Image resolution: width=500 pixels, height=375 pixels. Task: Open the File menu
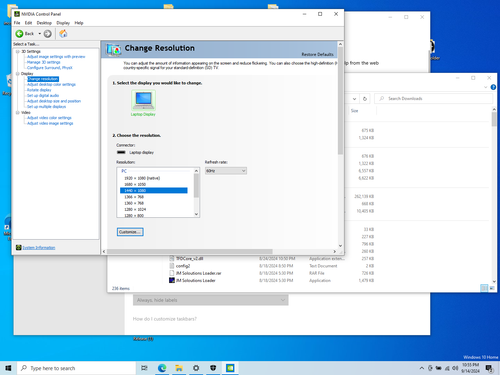(x=17, y=23)
